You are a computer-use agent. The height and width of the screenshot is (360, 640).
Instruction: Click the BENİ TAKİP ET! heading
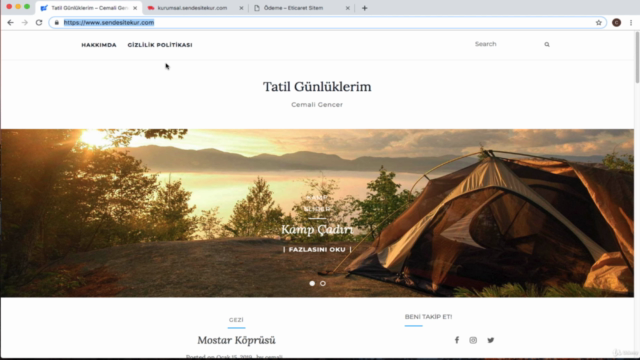(429, 317)
